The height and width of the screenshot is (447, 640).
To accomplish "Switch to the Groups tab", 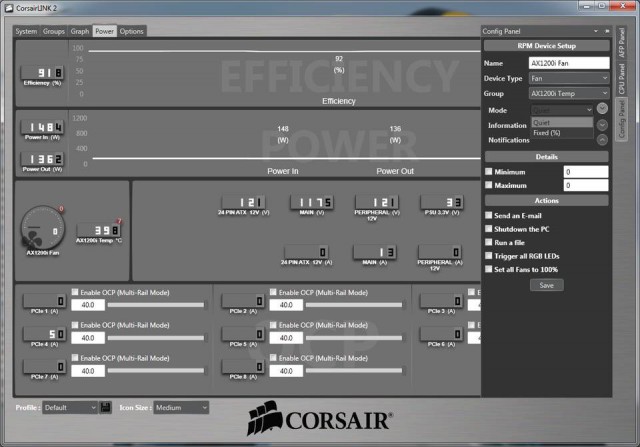I will coord(53,31).
